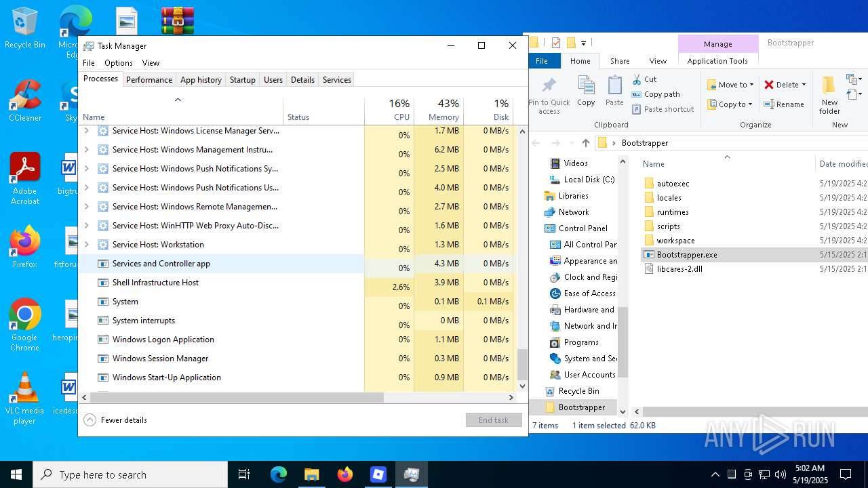Open Explorer Share ribbon tab
868x488 pixels.
(620, 61)
